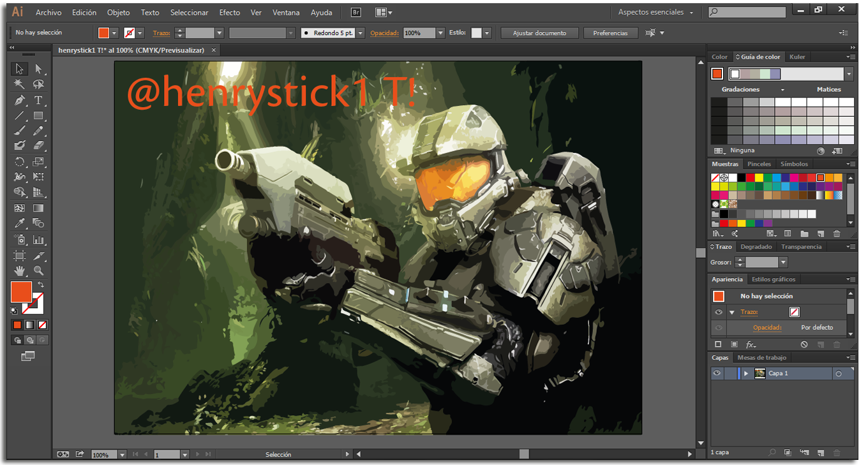Click the large orange Fill swatch in toolbox
The width and height of the screenshot is (868, 465).
[21, 292]
